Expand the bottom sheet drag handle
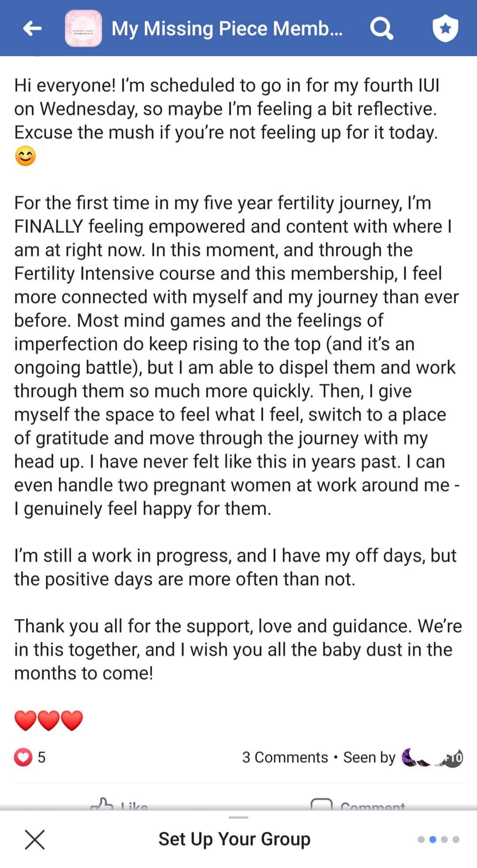The image size is (477, 868). tap(238, 817)
